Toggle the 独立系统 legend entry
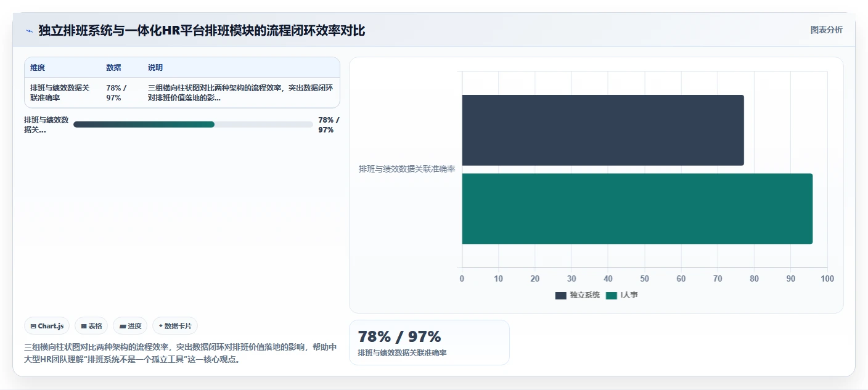The height and width of the screenshot is (390, 868). pyautogui.click(x=578, y=295)
